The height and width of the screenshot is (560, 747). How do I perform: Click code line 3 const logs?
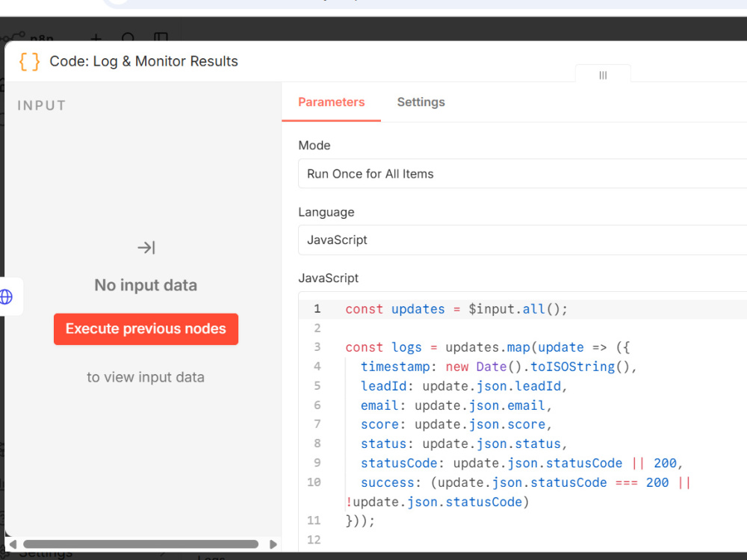[x=487, y=348]
